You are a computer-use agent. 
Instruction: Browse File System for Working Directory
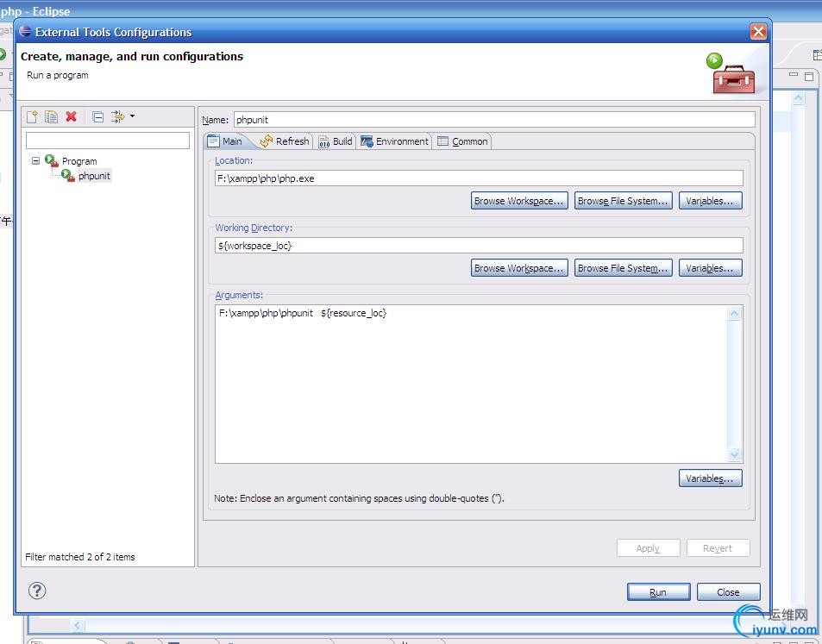pyautogui.click(x=623, y=268)
